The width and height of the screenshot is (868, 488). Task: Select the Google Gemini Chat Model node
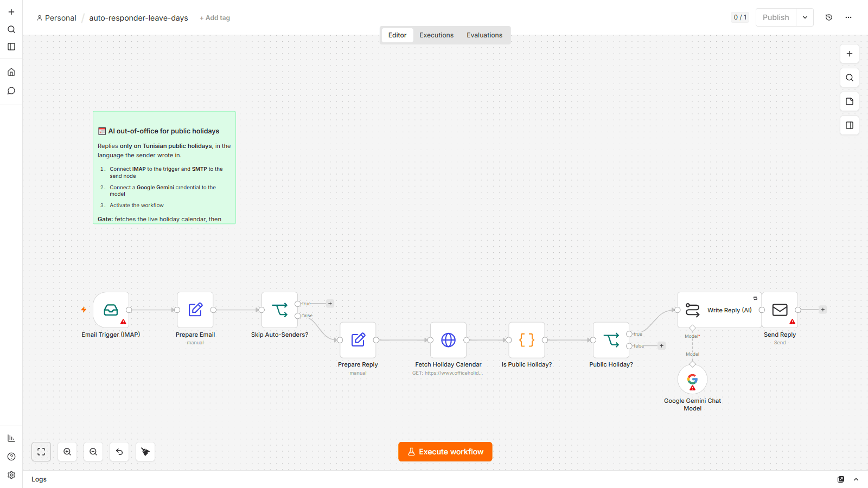click(x=692, y=379)
